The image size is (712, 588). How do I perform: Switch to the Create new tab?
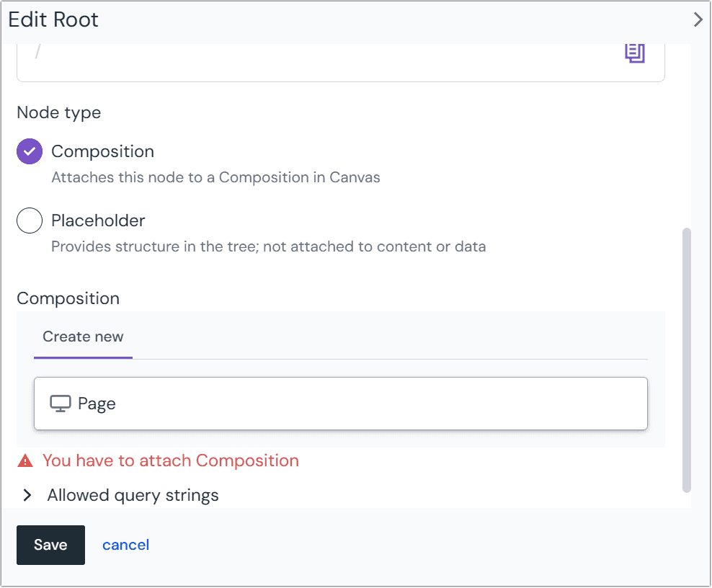pos(82,336)
